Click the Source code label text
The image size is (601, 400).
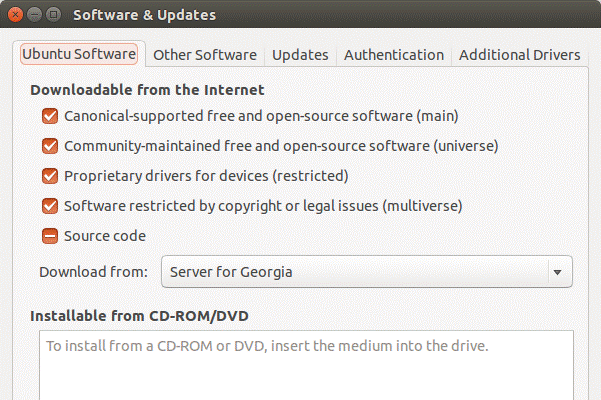point(105,236)
